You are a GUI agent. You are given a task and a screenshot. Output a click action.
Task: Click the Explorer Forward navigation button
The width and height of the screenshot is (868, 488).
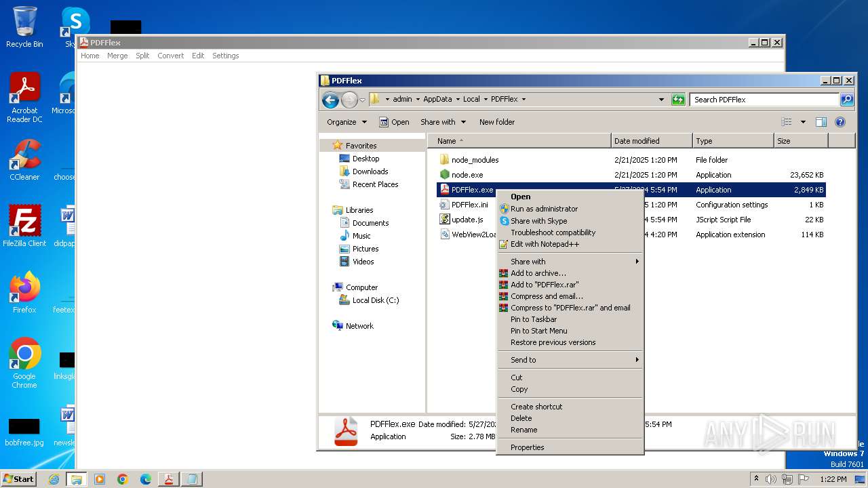pos(349,100)
